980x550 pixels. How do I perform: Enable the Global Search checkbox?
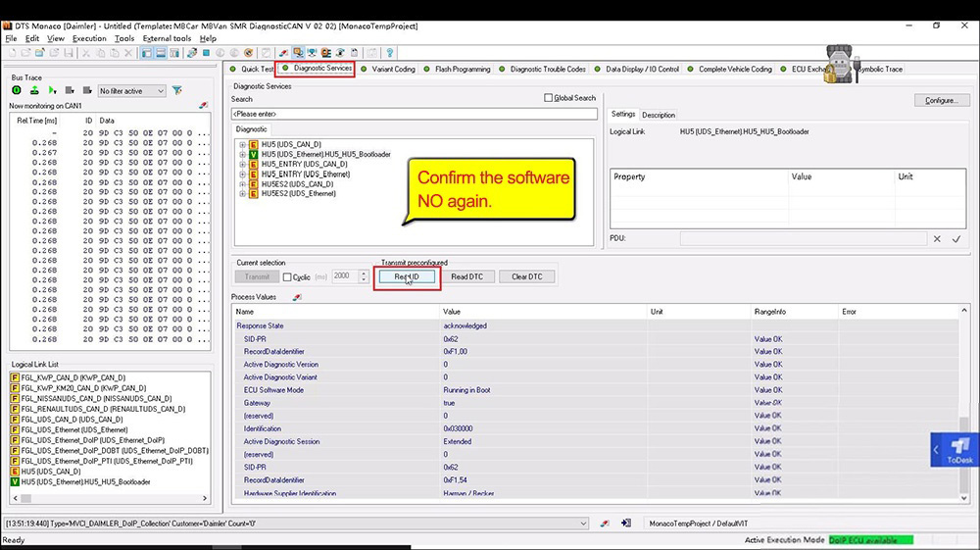point(548,97)
